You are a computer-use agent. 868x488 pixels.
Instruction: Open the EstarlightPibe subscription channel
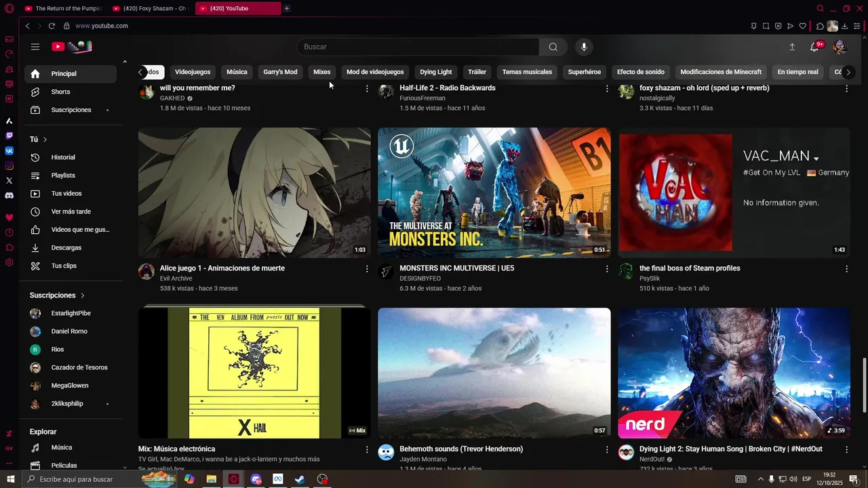(x=71, y=313)
